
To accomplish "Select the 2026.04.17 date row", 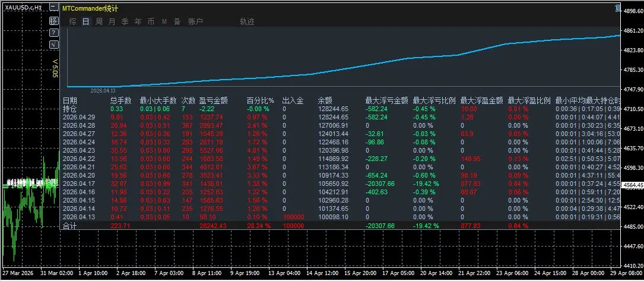I will click(79, 184).
